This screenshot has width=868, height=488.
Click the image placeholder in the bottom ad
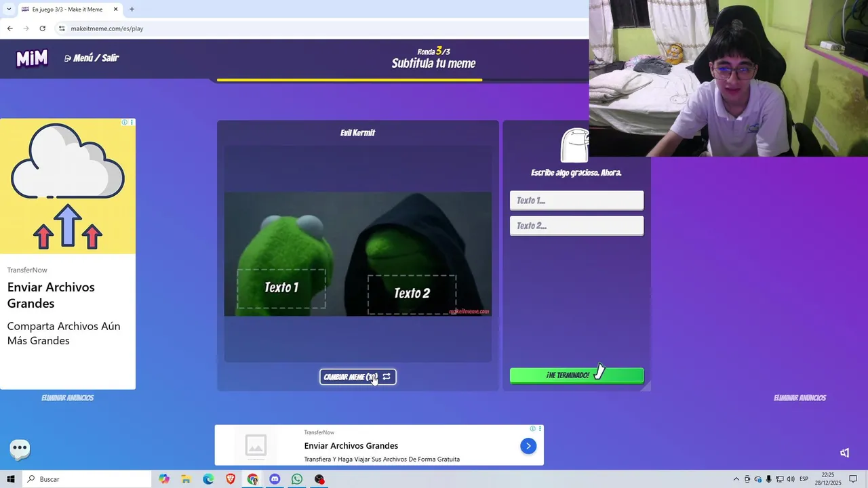256,445
